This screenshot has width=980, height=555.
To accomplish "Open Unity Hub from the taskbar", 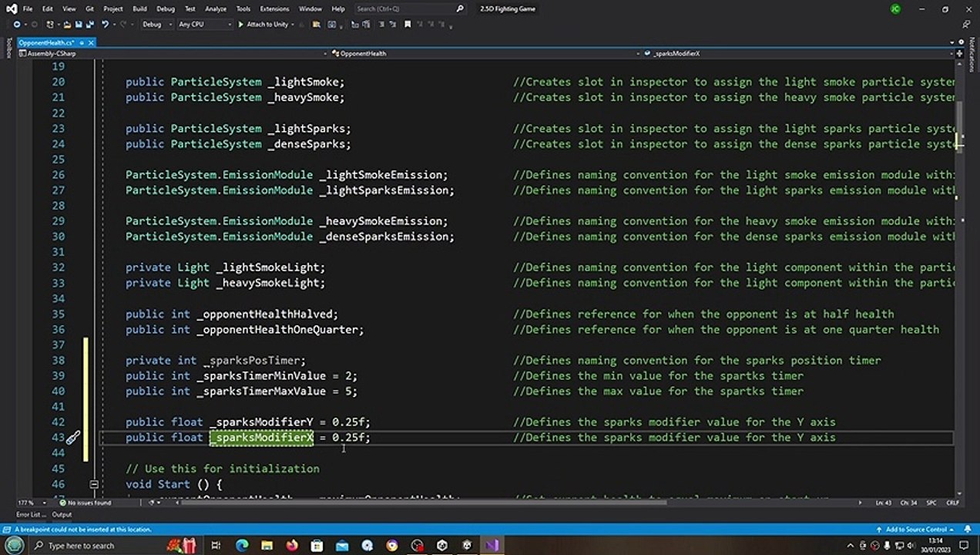I will click(x=442, y=546).
